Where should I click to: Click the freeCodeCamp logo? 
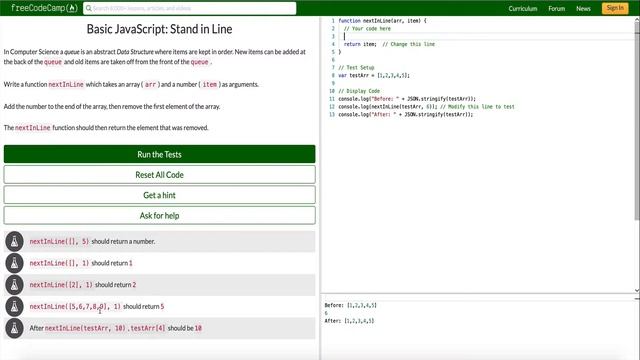pos(44,8)
